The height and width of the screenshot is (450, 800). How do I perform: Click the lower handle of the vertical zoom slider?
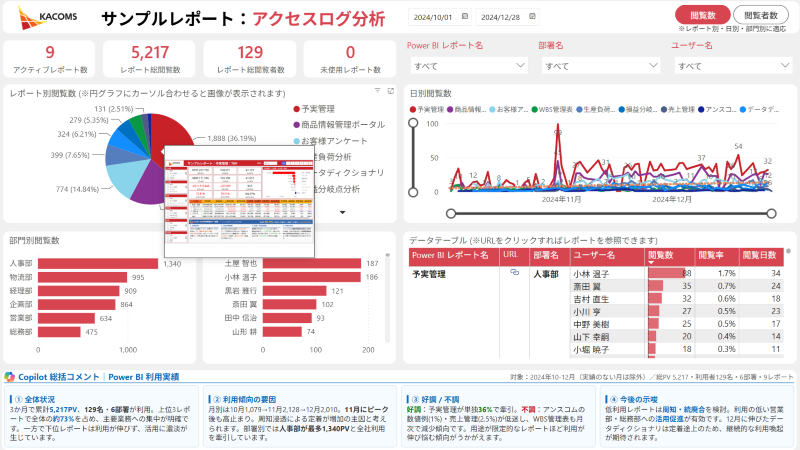[413, 192]
